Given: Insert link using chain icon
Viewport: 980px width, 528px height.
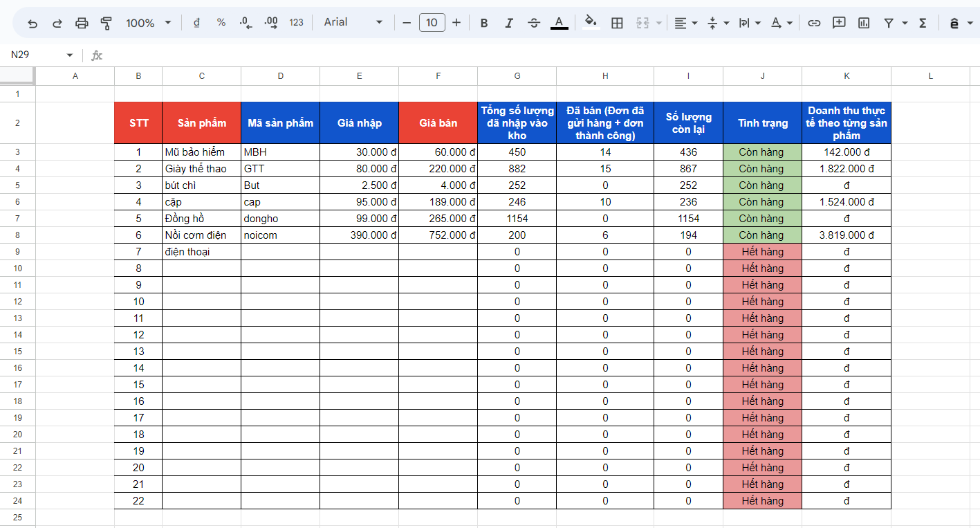Looking at the screenshot, I should 814,23.
